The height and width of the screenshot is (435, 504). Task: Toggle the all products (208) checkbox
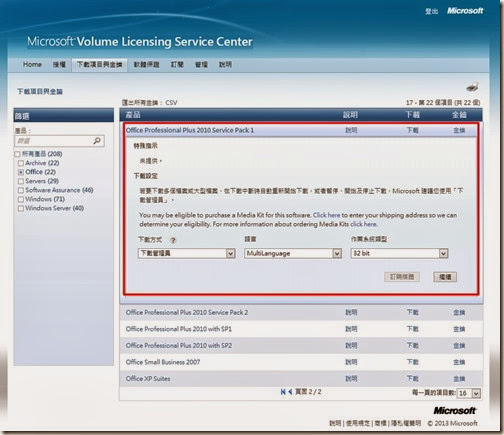coord(17,154)
